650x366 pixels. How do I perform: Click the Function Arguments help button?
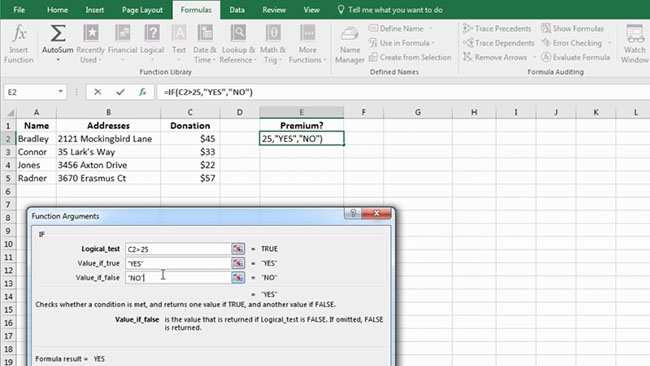(353, 213)
